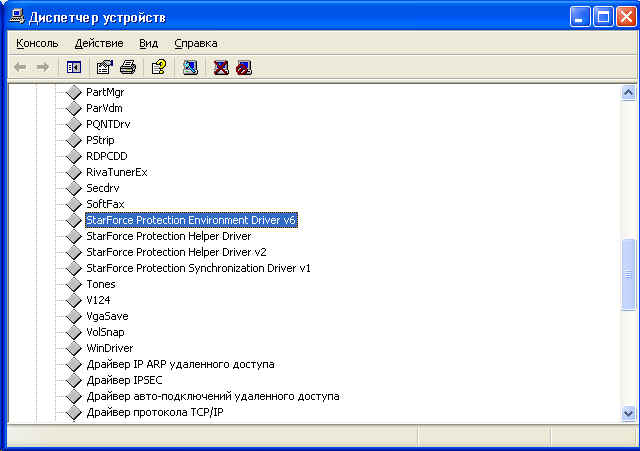
Task: Select StarForce Protection Synchronization Driver v1
Action: [x=198, y=268]
